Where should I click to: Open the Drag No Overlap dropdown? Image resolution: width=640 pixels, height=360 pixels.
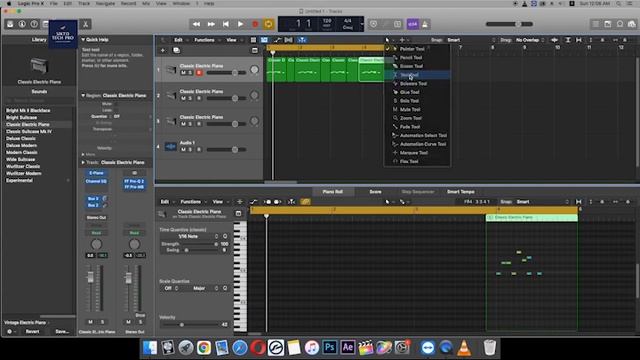tap(529, 40)
